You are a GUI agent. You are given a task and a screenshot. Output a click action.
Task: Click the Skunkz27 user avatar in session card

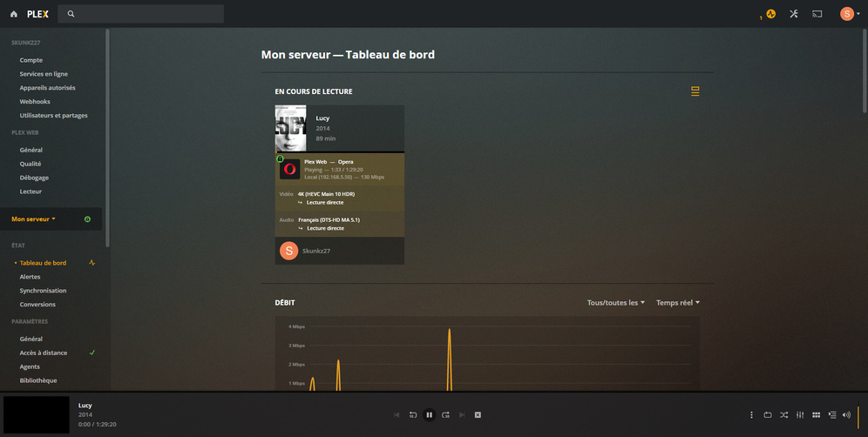(x=289, y=251)
